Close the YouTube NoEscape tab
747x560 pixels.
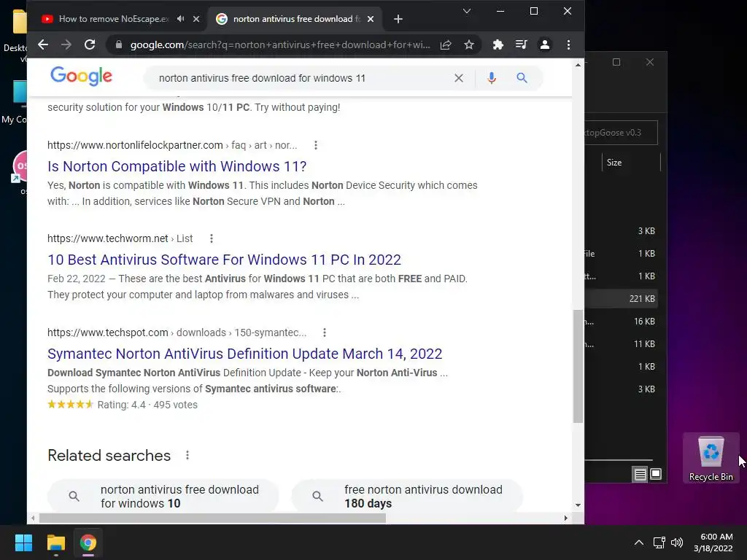[196, 19]
